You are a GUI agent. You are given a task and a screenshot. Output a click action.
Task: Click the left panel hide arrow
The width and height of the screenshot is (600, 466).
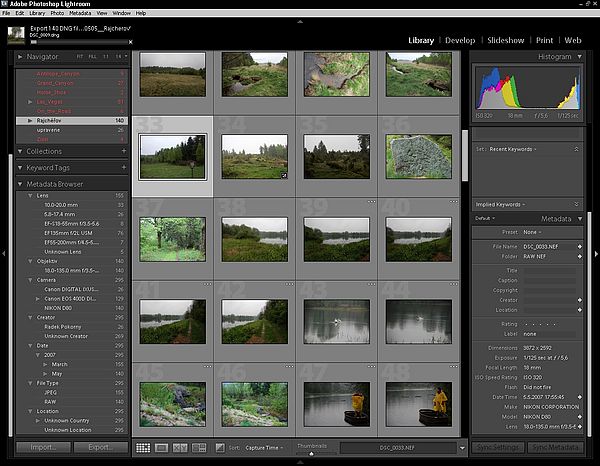click(4, 254)
